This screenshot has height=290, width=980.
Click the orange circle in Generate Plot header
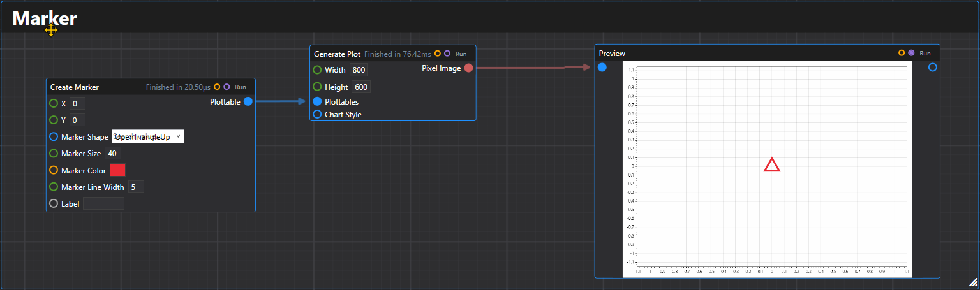[x=438, y=54]
